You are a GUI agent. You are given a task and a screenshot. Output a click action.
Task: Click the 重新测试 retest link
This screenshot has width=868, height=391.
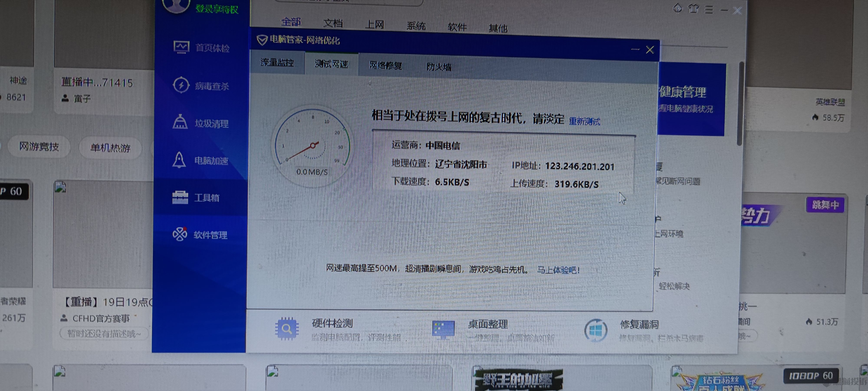tap(584, 121)
